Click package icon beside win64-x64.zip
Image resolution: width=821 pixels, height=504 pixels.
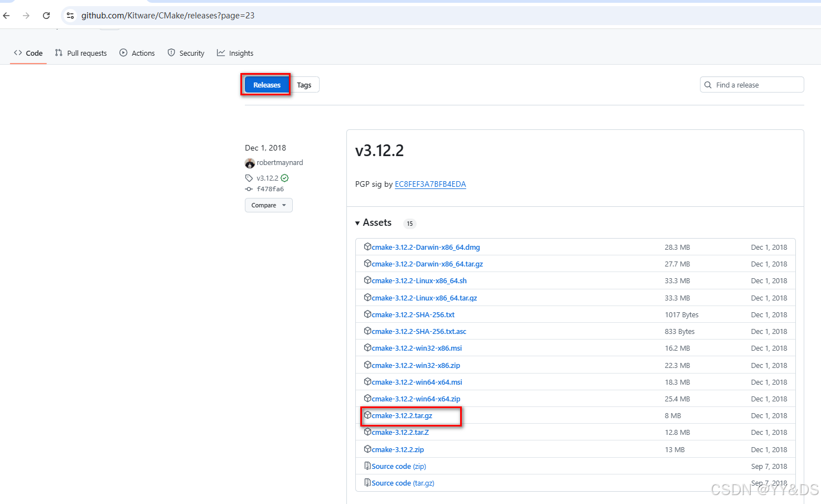coord(368,398)
